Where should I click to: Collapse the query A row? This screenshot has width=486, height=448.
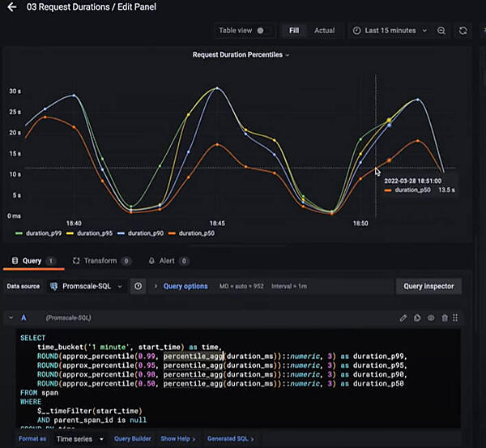11,318
